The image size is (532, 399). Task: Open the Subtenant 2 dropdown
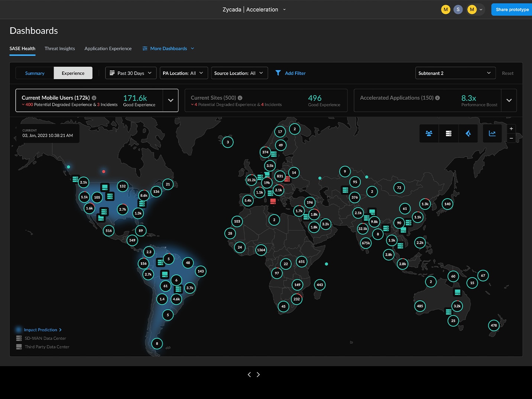click(455, 73)
